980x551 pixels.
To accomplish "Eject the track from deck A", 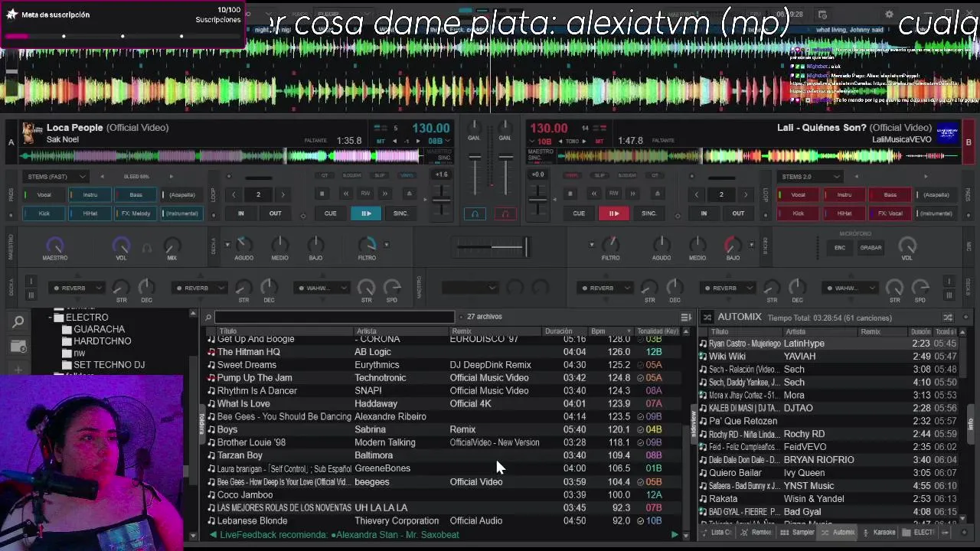I will click(409, 194).
